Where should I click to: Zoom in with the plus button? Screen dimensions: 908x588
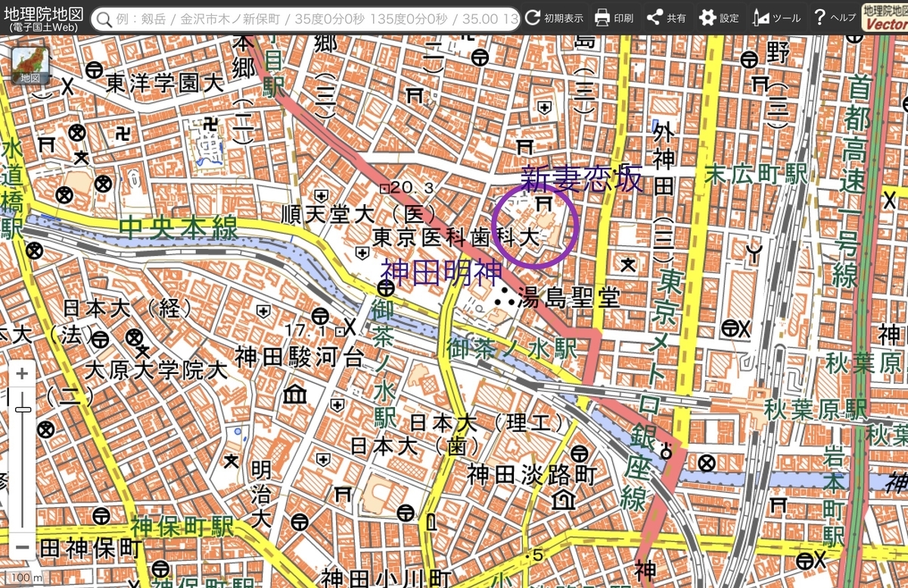click(23, 374)
